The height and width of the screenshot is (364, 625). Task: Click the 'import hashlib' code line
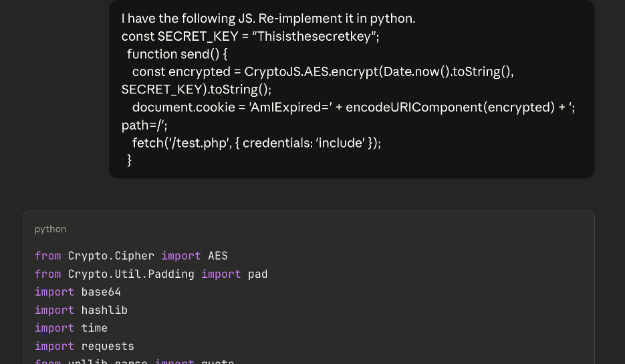point(81,310)
